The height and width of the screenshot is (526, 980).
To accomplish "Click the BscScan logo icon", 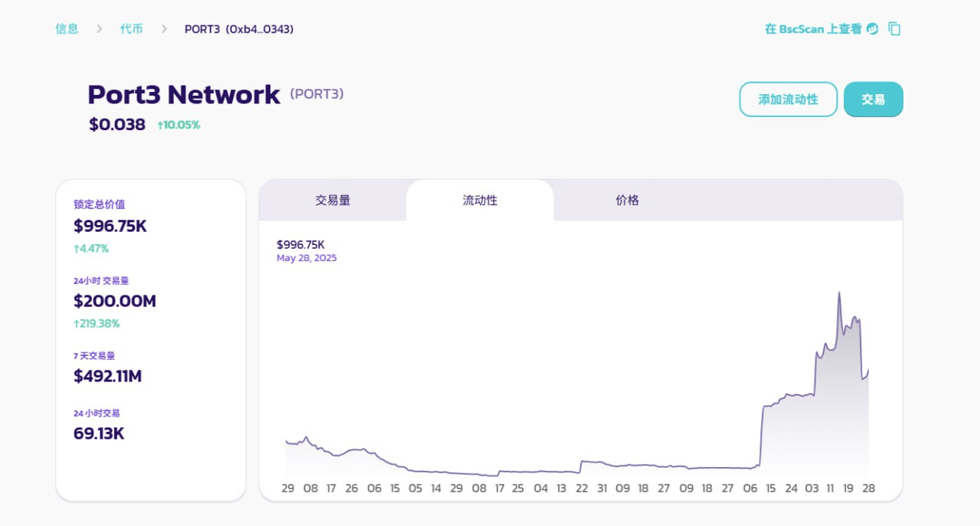I will point(873,29).
